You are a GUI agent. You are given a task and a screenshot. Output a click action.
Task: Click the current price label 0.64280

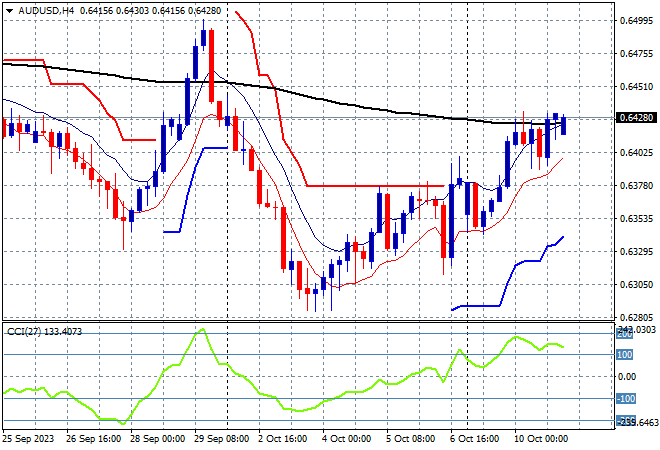(x=636, y=117)
